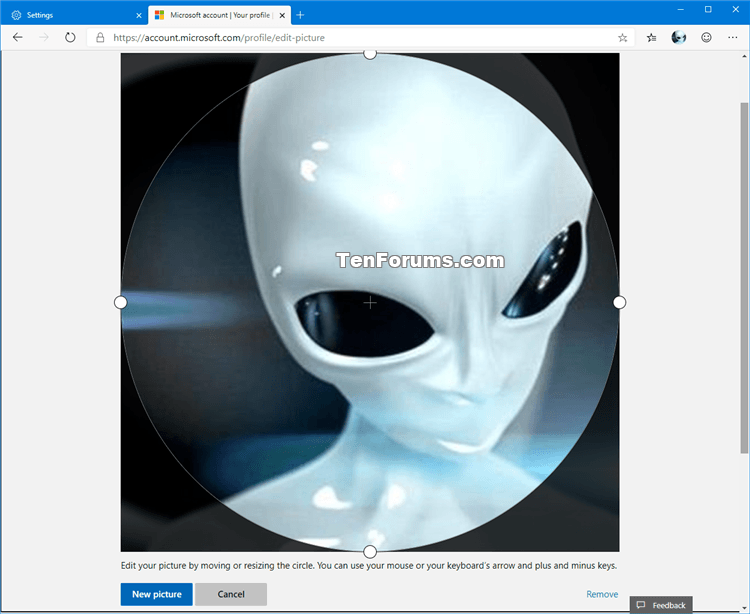This screenshot has height=614, width=750.
Task: Maximize the browser window
Action: point(708,10)
